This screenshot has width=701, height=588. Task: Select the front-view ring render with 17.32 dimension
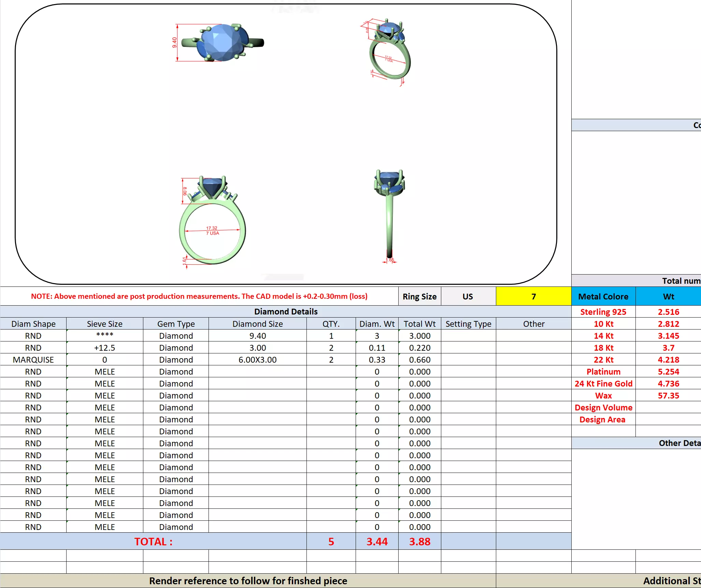[212, 222]
